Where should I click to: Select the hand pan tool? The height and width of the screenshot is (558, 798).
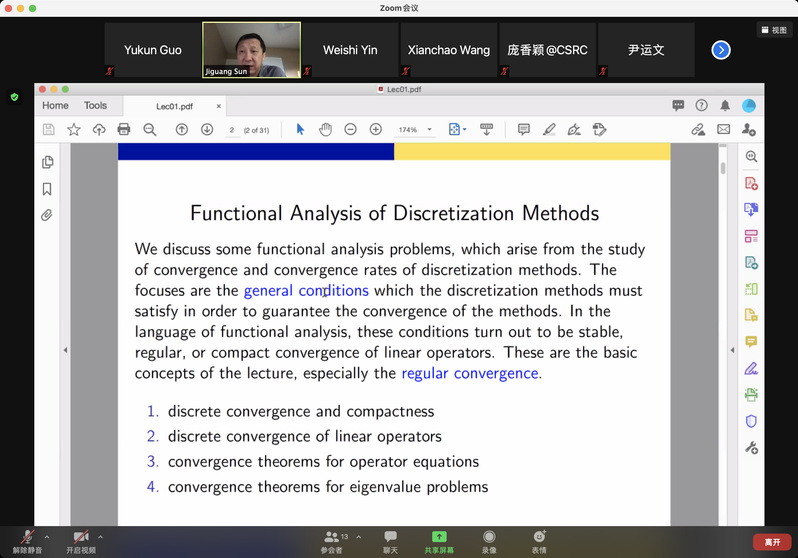pyautogui.click(x=325, y=129)
